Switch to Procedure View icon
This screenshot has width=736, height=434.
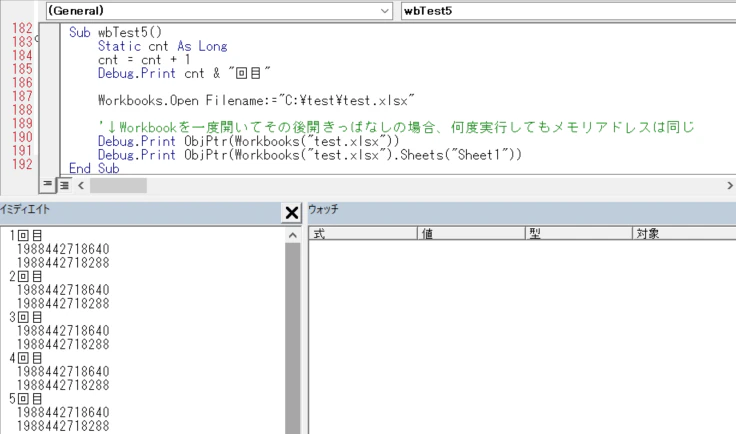(47, 185)
